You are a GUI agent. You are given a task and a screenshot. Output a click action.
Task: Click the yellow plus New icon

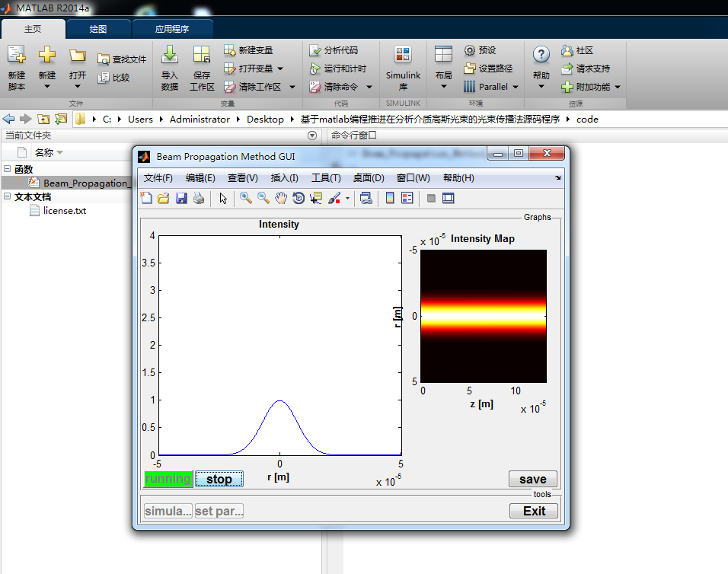click(47, 55)
